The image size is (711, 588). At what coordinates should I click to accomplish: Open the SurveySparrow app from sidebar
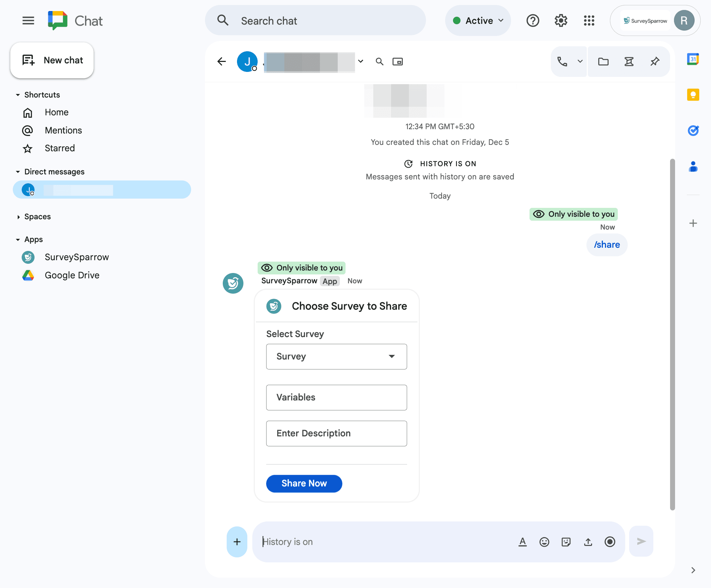coord(77,257)
